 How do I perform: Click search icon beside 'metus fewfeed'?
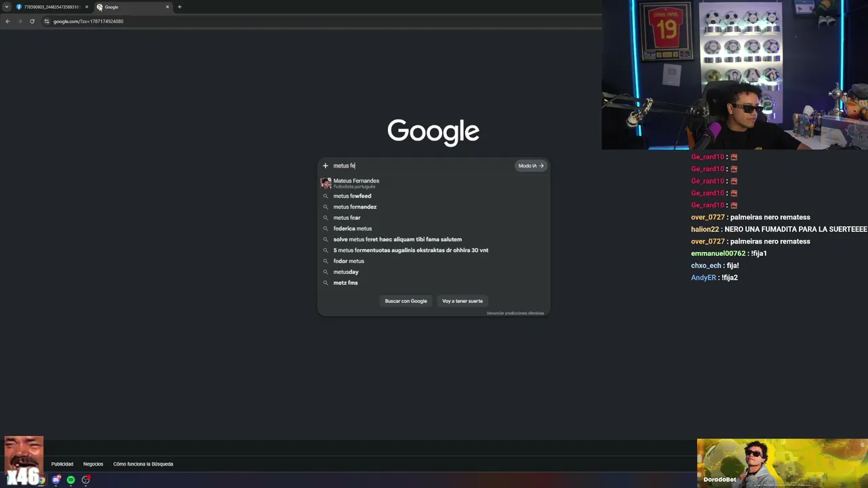tap(325, 196)
